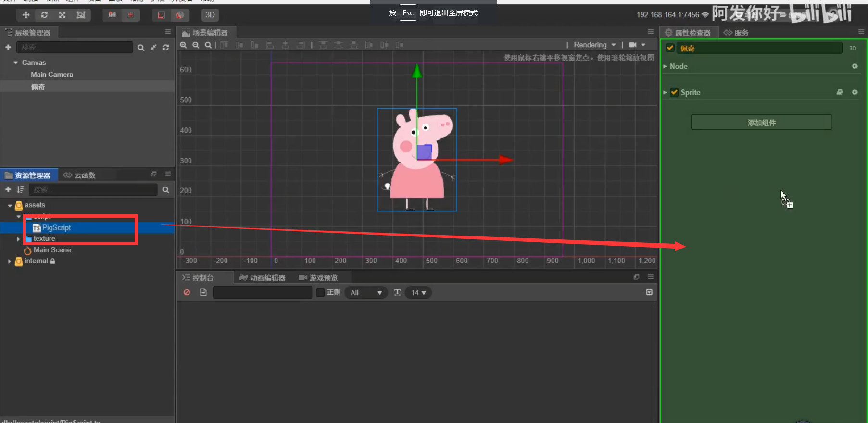
Task: Open the scene editor panel menu
Action: pos(651,32)
